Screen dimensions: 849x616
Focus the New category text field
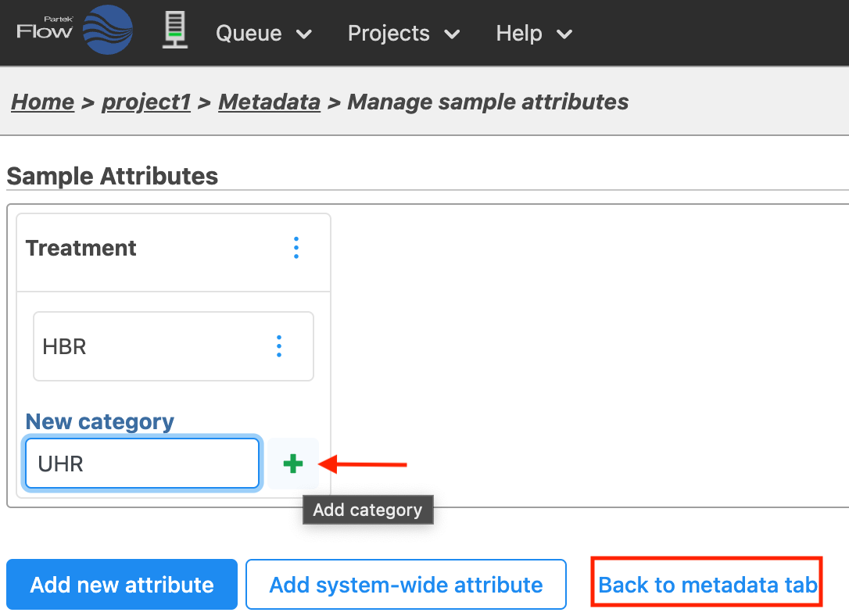click(141, 464)
